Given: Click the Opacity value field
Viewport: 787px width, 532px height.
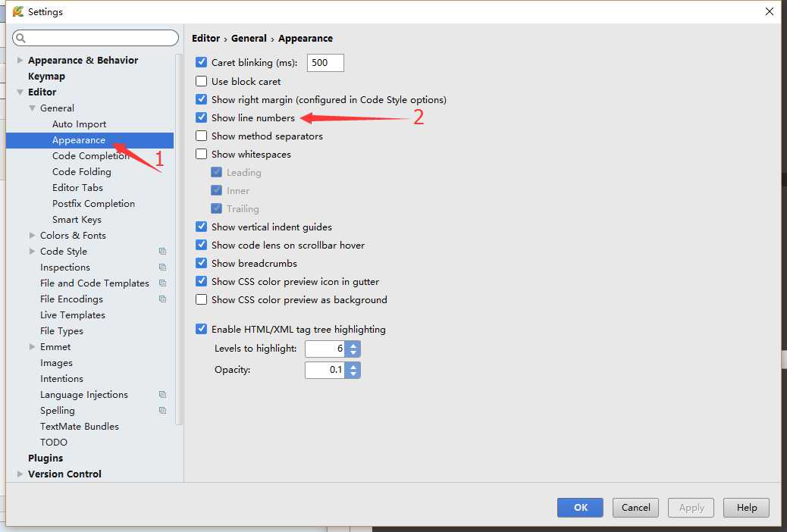Looking at the screenshot, I should click(x=326, y=370).
